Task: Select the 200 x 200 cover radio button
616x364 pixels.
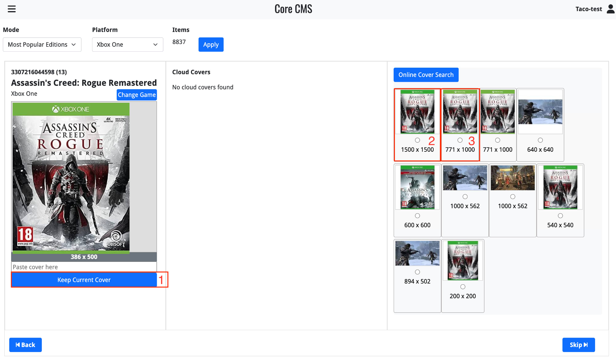Action: coord(463,287)
